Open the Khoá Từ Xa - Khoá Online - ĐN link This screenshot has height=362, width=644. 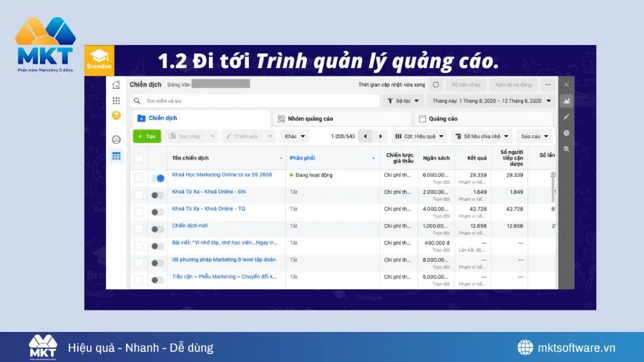click(x=209, y=192)
